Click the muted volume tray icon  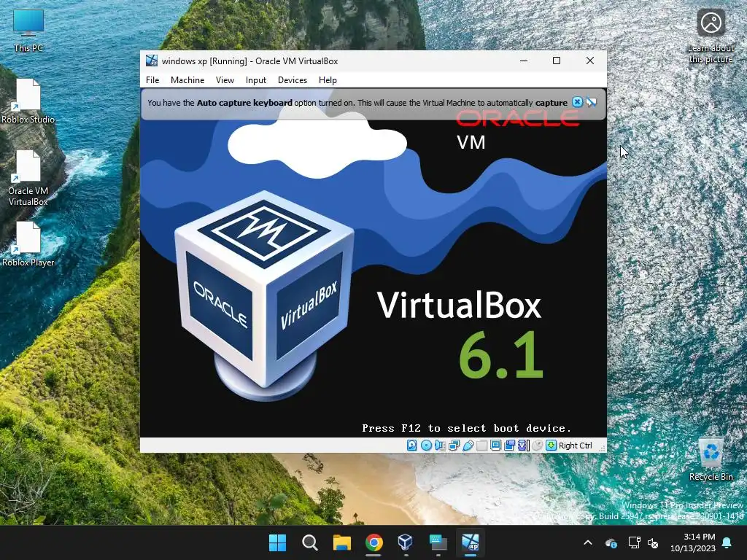point(653,542)
